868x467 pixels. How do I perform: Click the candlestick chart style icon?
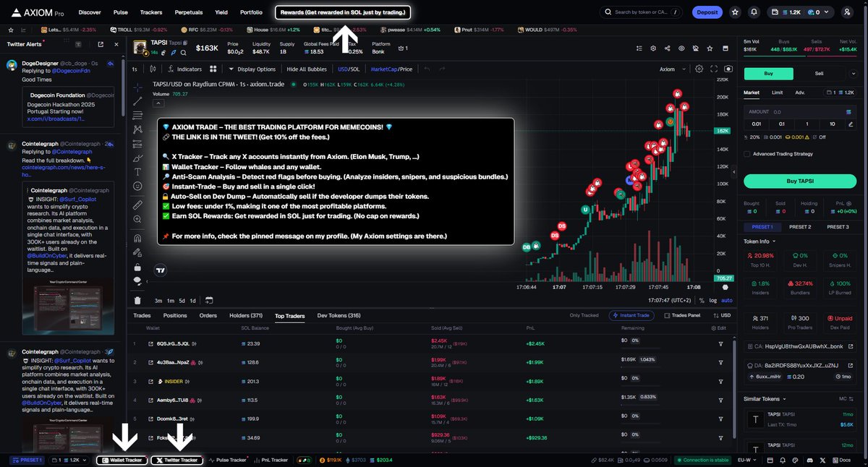151,69
